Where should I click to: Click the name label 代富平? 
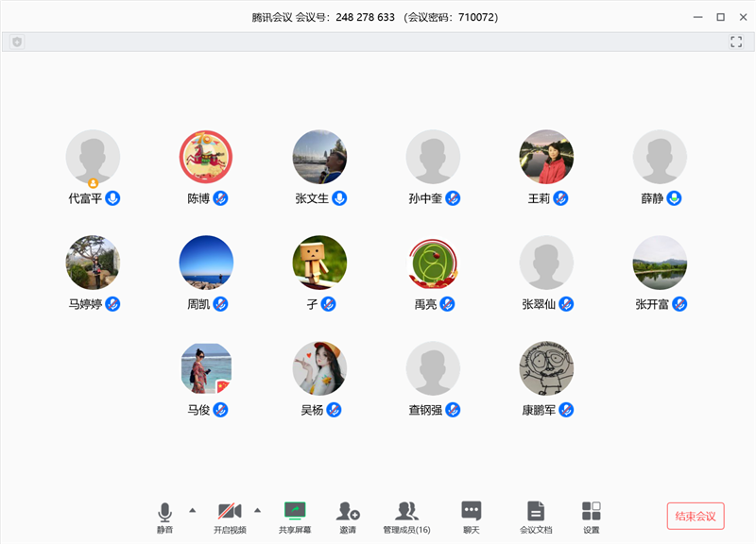tap(85, 198)
